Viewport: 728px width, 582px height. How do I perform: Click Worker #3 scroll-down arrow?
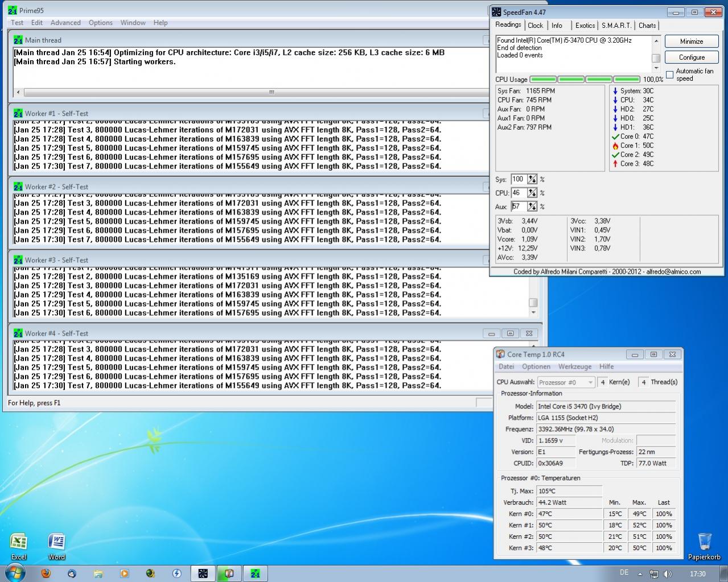coord(533,312)
